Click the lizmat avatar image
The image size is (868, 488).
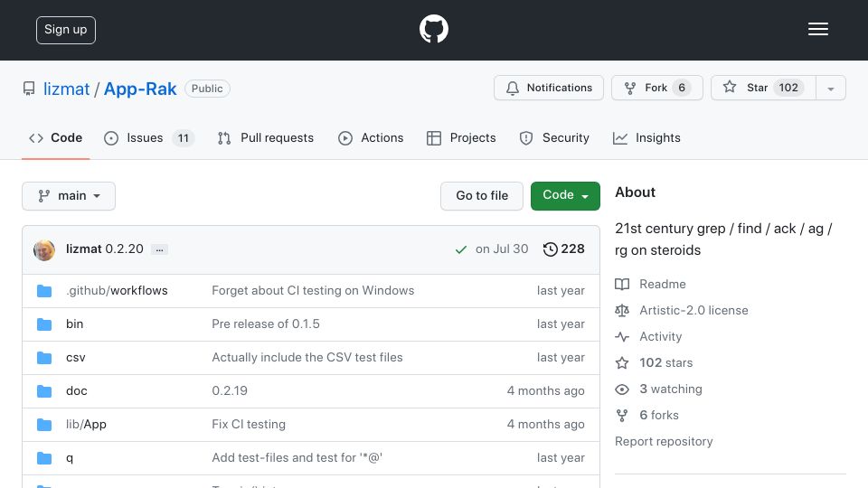click(x=44, y=250)
